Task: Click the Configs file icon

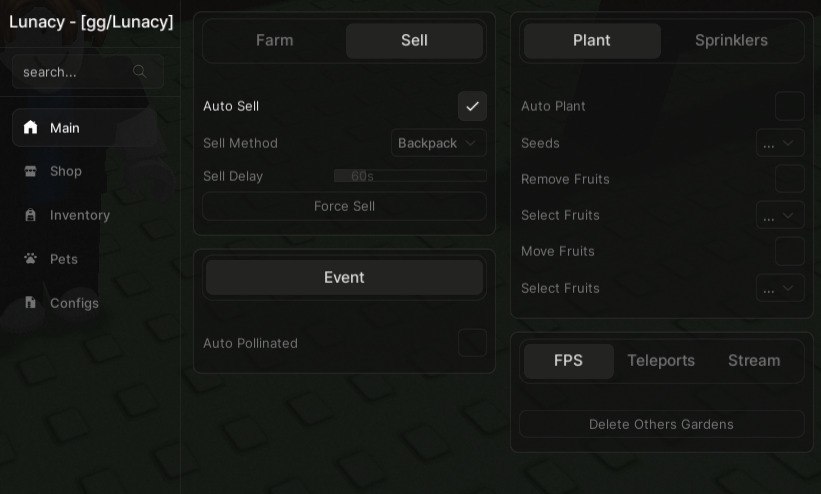Action: tap(30, 302)
